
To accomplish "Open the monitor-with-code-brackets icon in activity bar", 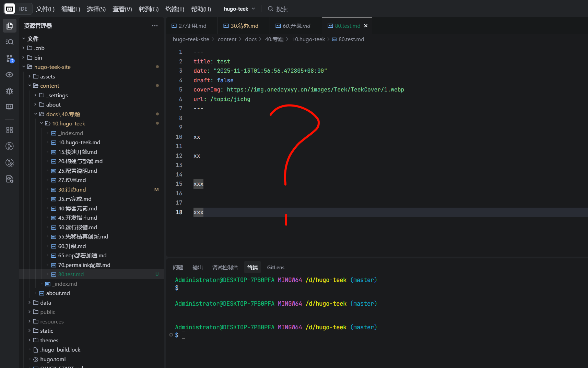I will [10, 107].
